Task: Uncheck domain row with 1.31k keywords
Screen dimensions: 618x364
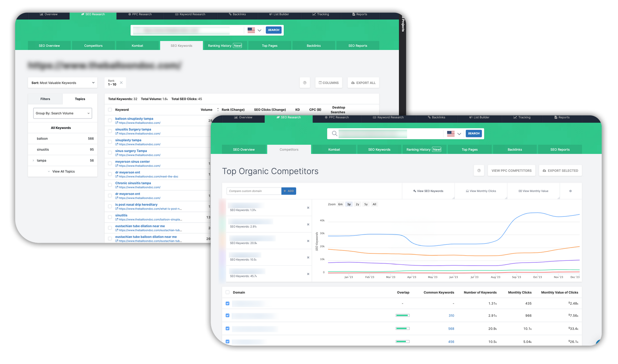Action: [228, 303]
